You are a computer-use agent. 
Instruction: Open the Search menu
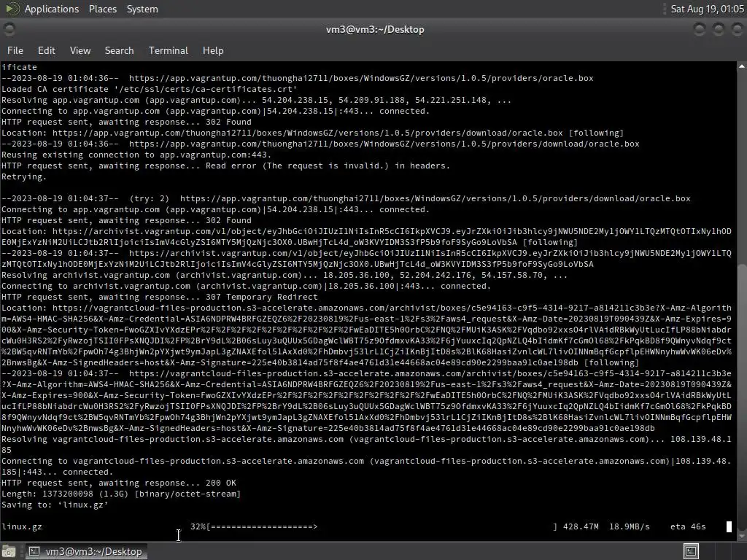[119, 50]
